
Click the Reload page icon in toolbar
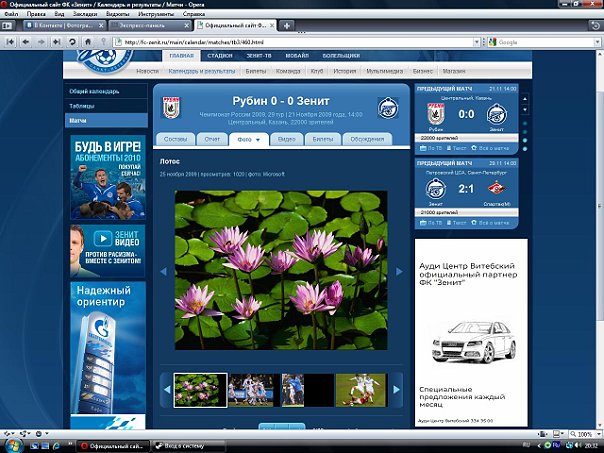72,42
